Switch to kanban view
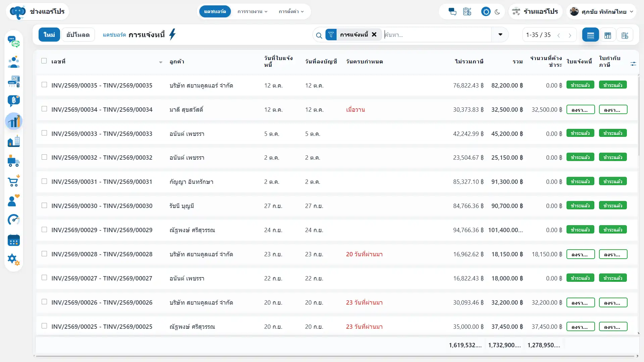 608,35
